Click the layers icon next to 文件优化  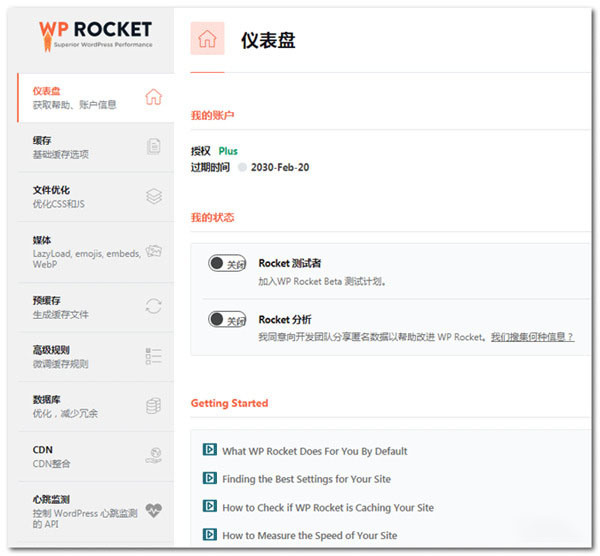pos(154,196)
